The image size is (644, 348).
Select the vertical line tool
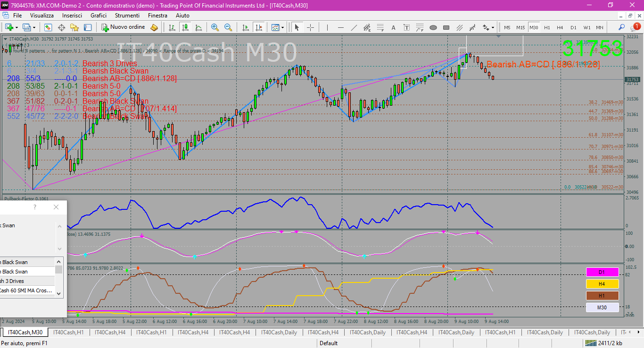(328, 27)
